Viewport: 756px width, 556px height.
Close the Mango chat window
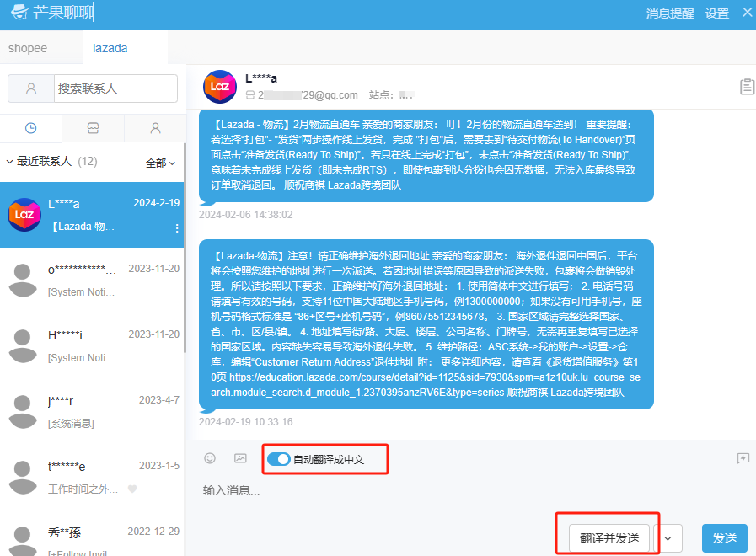(747, 12)
